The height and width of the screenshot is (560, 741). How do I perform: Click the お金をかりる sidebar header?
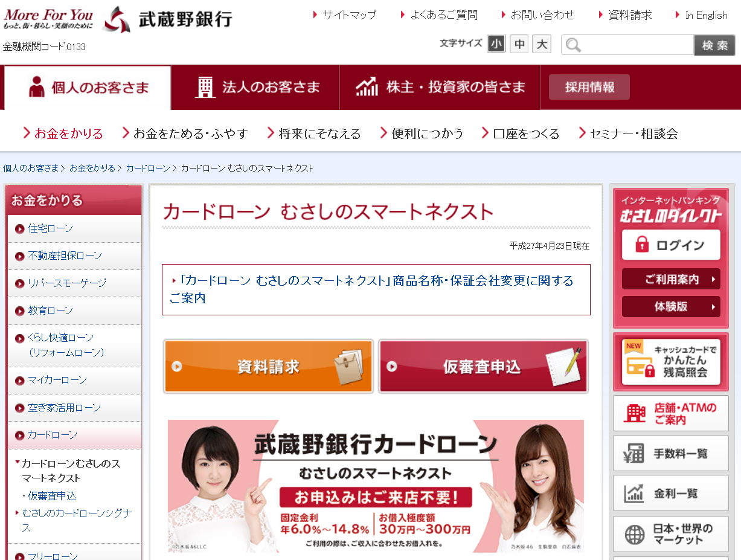[x=75, y=201]
